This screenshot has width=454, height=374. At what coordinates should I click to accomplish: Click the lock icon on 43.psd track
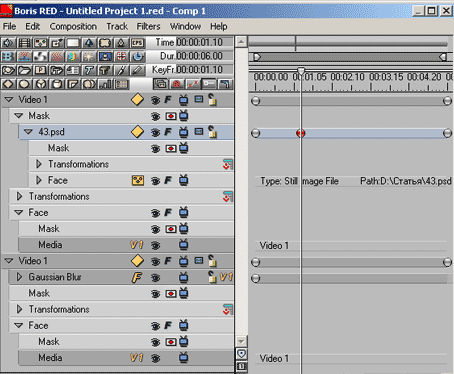click(x=212, y=132)
